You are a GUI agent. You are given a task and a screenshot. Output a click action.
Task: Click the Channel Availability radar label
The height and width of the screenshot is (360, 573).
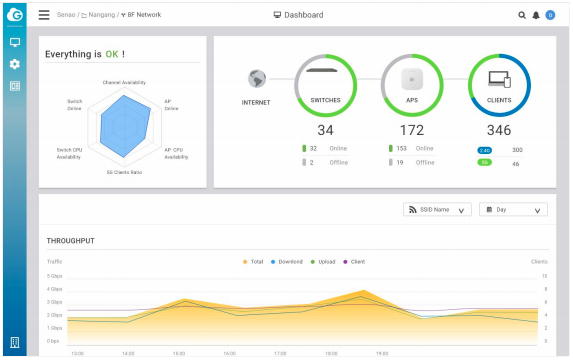(x=124, y=83)
